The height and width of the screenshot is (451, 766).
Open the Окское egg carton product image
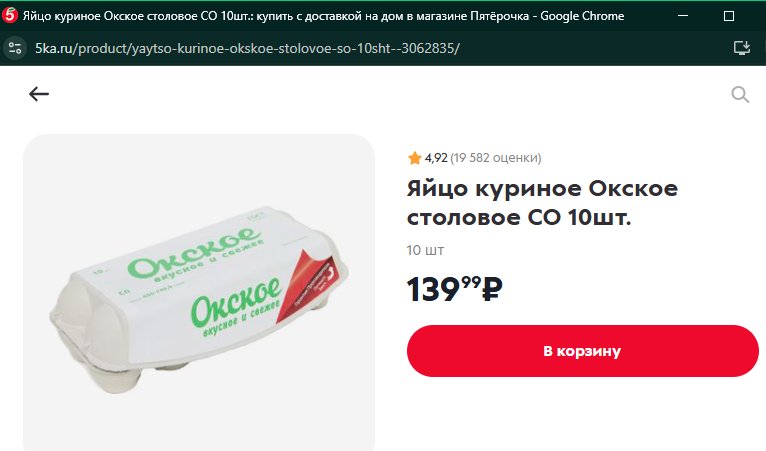[x=199, y=292]
